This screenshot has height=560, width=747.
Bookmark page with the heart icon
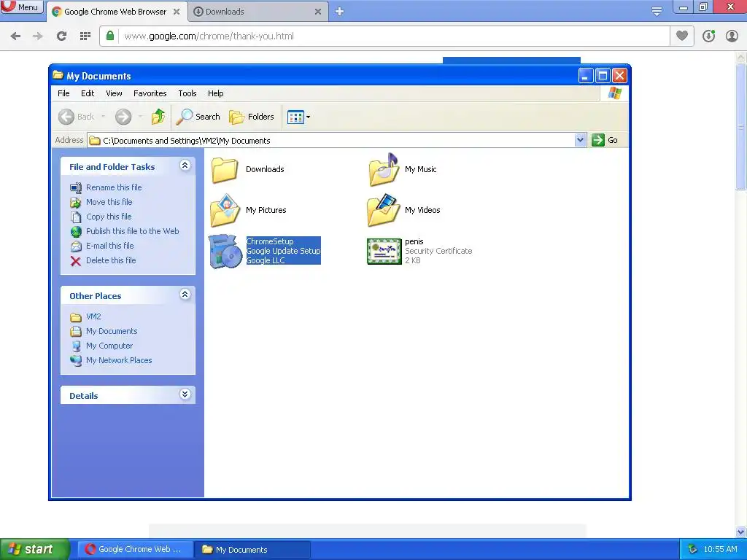[x=682, y=36]
